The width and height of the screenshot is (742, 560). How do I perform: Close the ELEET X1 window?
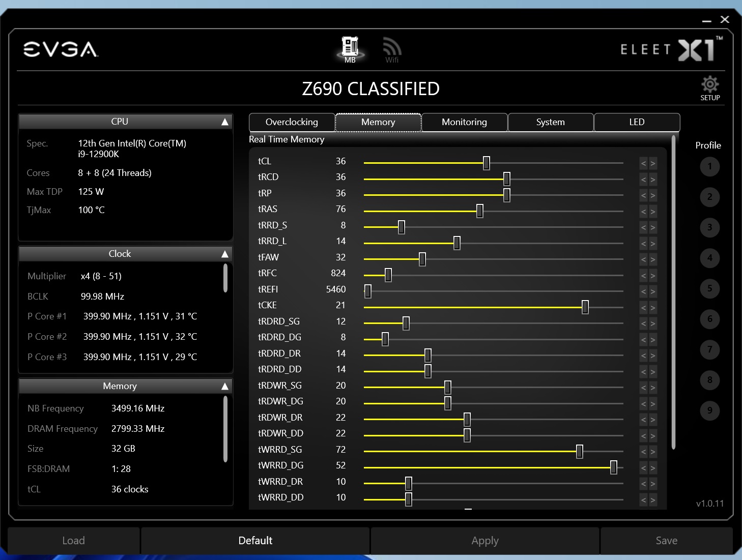click(725, 19)
